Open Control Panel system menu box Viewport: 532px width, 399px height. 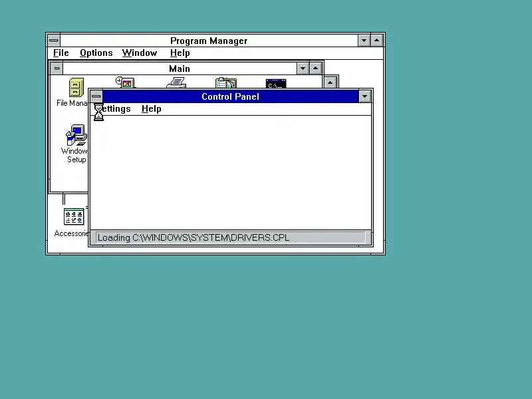(96, 96)
